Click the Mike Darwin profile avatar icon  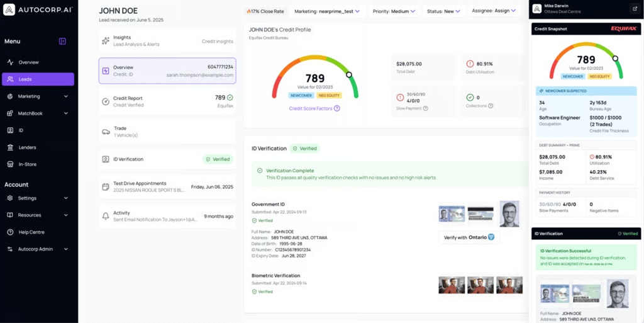pyautogui.click(x=537, y=9)
